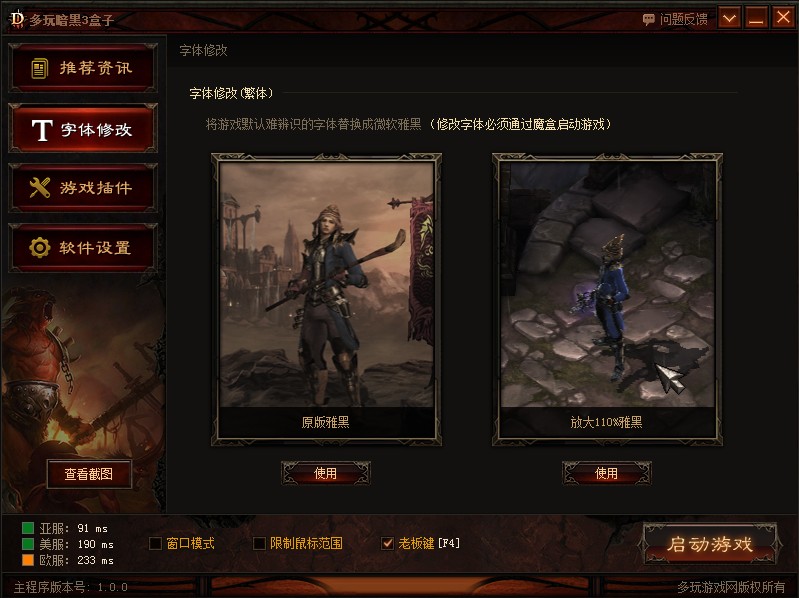The image size is (799, 598).
Task: Click the wrench tools icon on 游戏插件
Action: pos(40,187)
